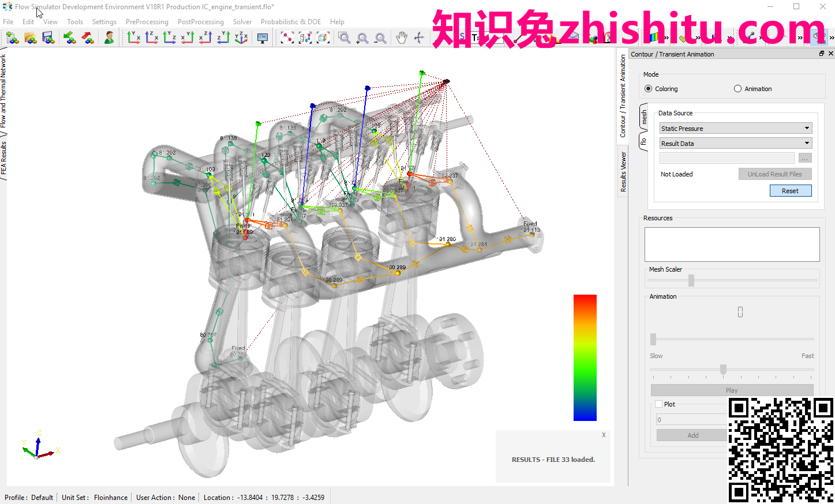Click the Reset button
Screen dimensions: 835x504
click(791, 191)
